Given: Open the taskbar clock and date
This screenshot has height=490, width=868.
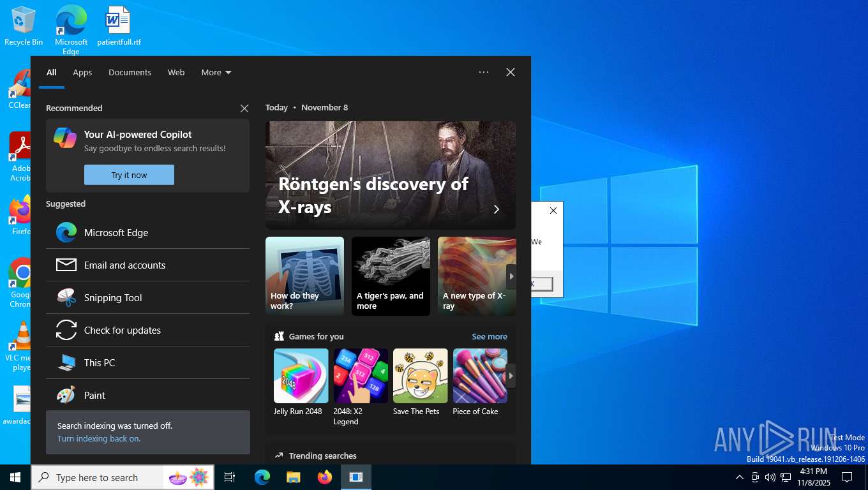Looking at the screenshot, I should [x=813, y=477].
